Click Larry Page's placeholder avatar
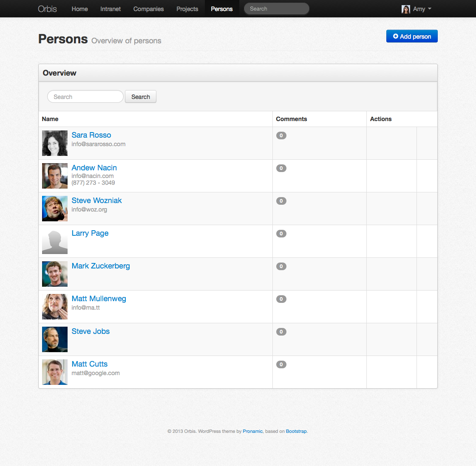Image resolution: width=476 pixels, height=466 pixels. [55, 241]
